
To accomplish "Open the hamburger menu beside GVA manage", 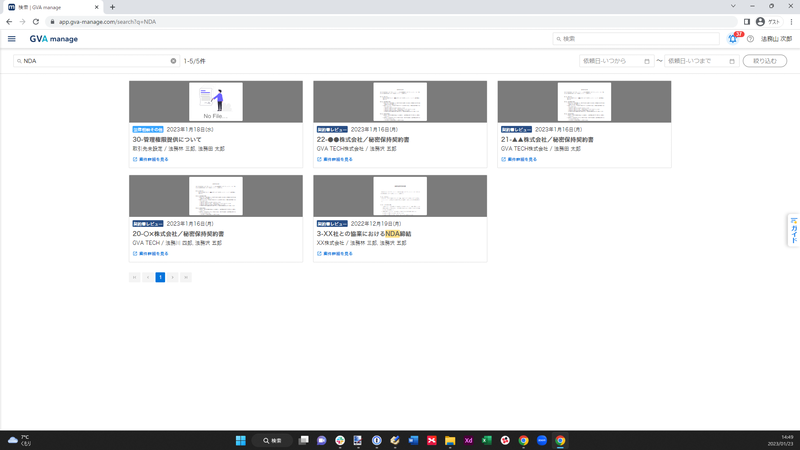I will tap(12, 39).
